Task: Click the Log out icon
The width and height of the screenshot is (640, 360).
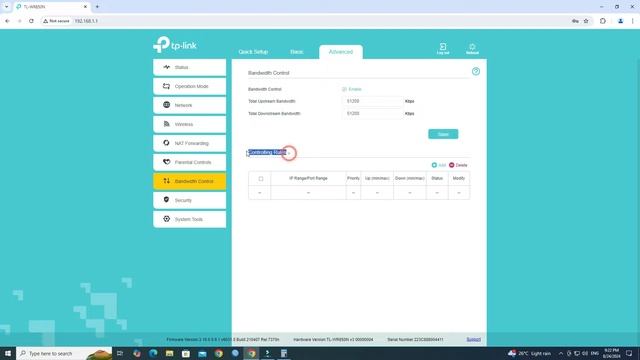Action: (x=443, y=49)
